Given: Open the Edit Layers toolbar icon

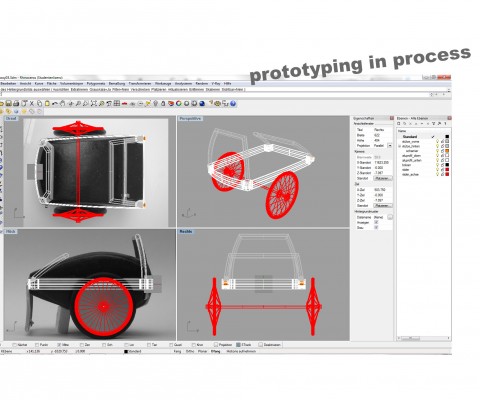Looking at the screenshot, I should [x=171, y=103].
